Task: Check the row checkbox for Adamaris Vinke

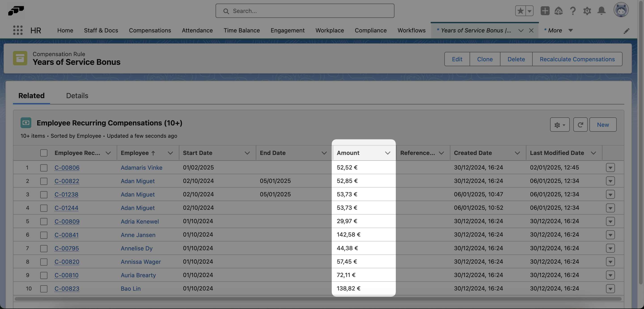Action: click(x=44, y=167)
